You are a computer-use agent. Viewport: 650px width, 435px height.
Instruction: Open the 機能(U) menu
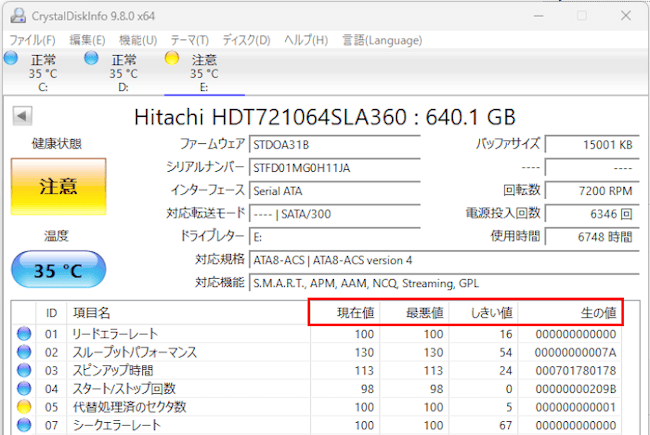pyautogui.click(x=138, y=40)
